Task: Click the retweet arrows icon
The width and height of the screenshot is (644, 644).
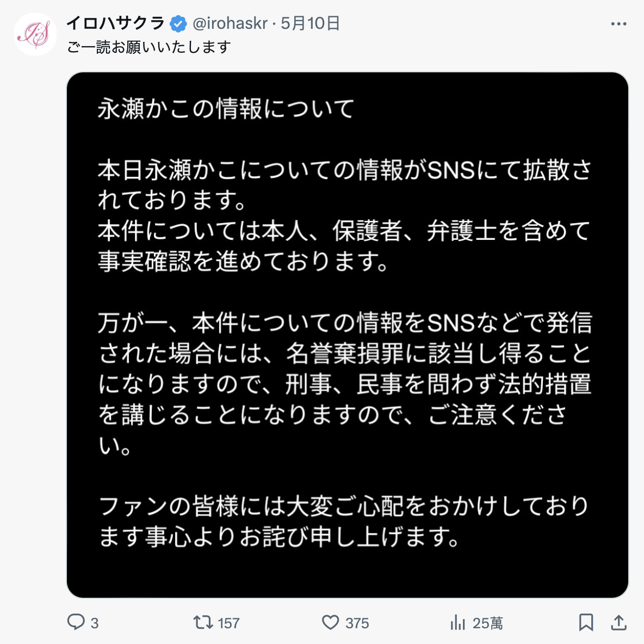Action: pyautogui.click(x=203, y=622)
